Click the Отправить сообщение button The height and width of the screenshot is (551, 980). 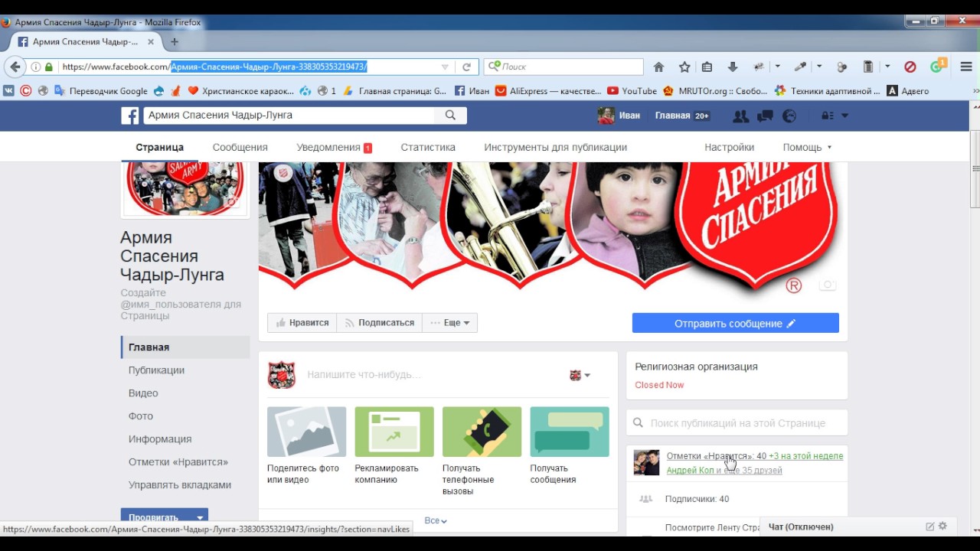click(735, 324)
